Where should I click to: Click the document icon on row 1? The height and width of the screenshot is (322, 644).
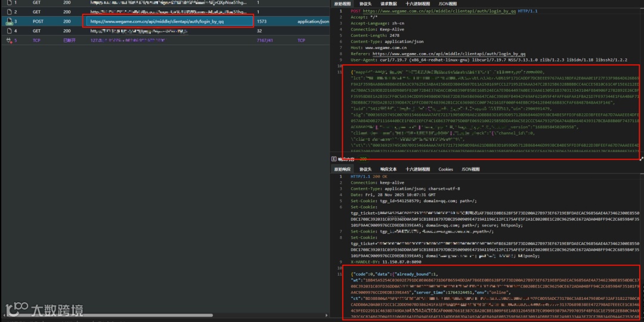click(10, 2)
